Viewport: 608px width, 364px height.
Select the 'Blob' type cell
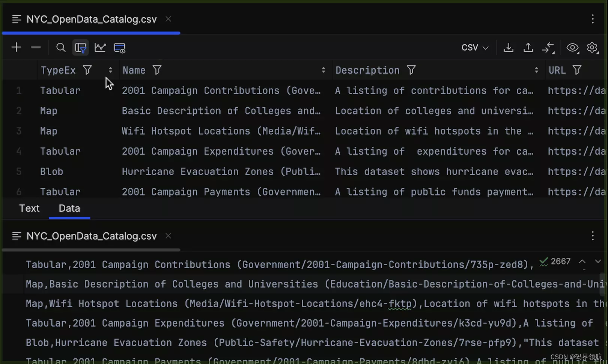click(x=51, y=171)
